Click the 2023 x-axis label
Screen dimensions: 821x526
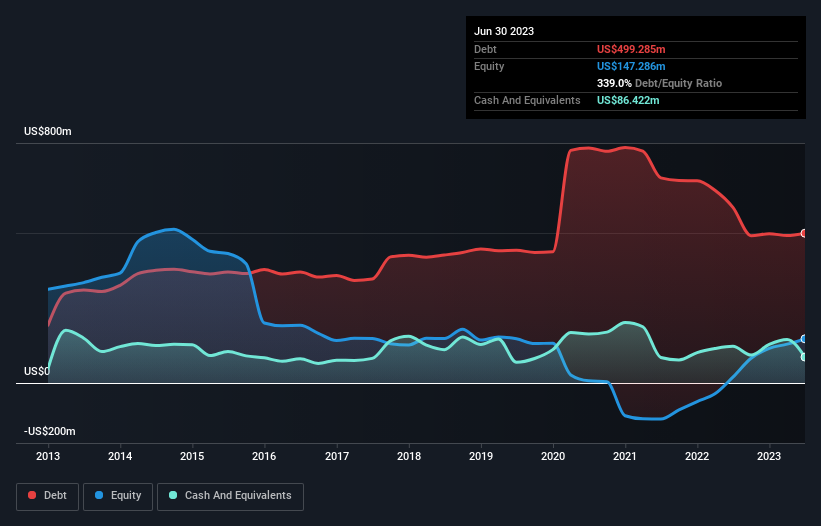769,456
